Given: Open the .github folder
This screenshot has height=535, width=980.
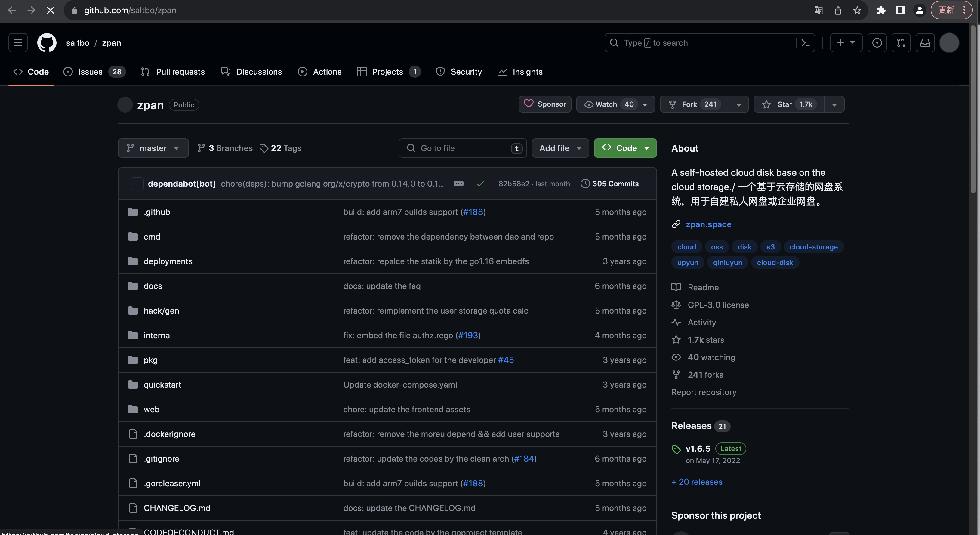Looking at the screenshot, I should (x=157, y=212).
